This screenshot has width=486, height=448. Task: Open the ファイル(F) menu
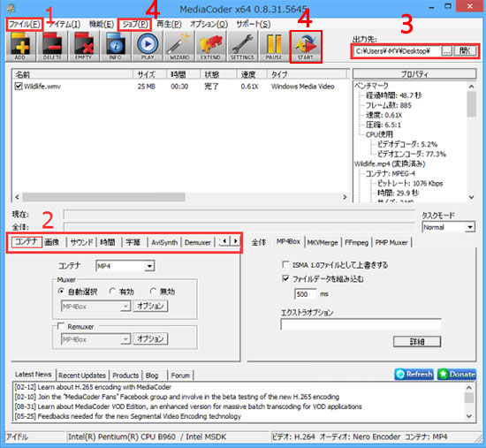click(24, 24)
